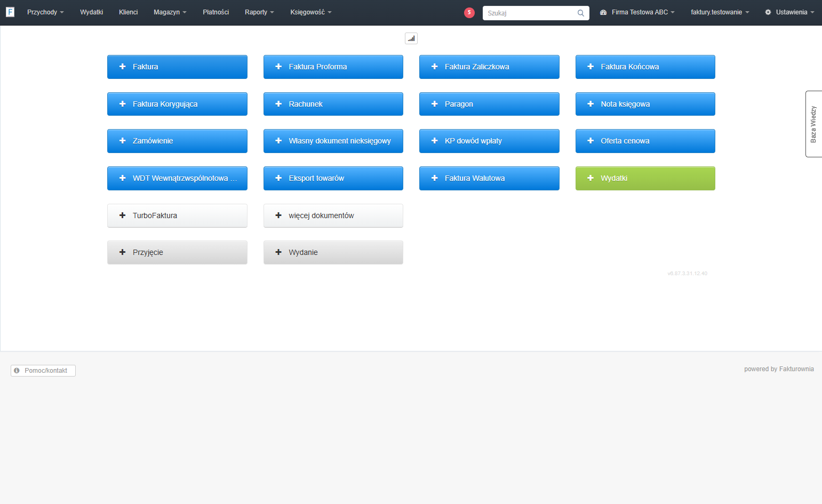Create a Faktura Końcowa document
This screenshot has height=504, width=822.
(x=645, y=67)
